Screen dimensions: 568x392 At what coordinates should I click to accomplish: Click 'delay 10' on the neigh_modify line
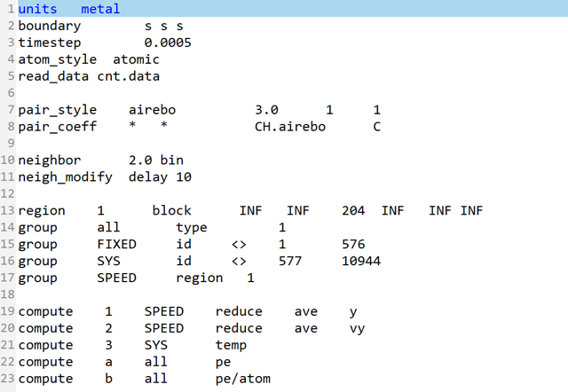(x=160, y=177)
